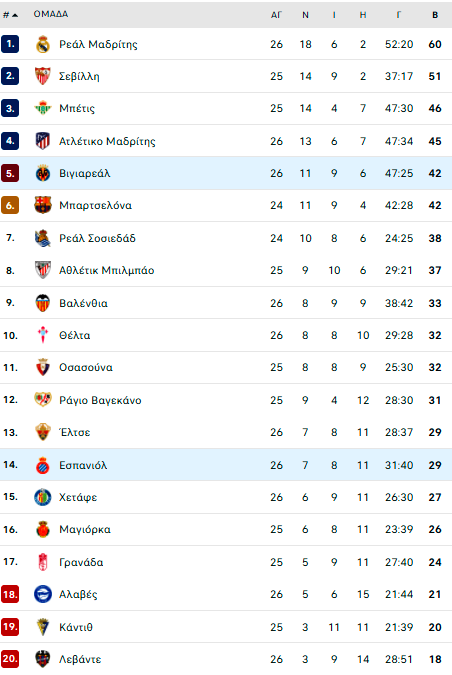
Task: Click the Betis green crest icon
Action: 43,108
